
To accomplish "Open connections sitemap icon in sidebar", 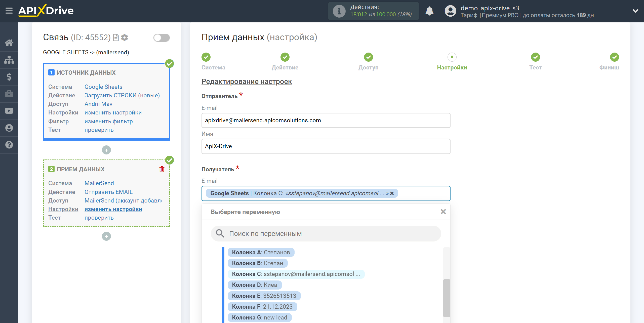I will click(x=9, y=60).
